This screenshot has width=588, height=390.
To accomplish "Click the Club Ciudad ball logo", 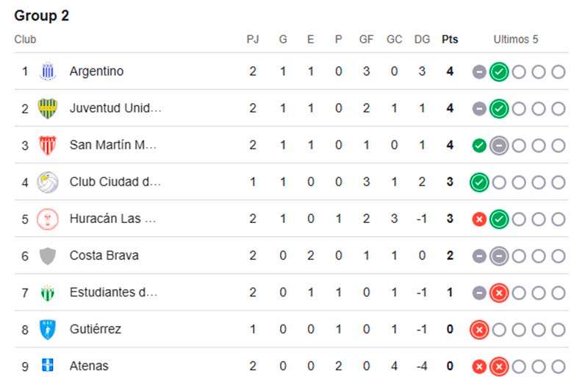I will (48, 182).
